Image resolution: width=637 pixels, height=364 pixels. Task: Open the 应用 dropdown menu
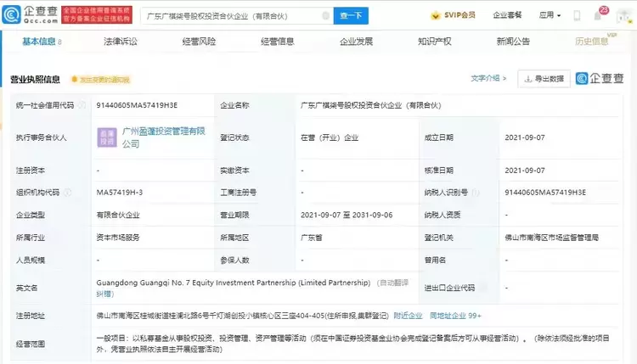pyautogui.click(x=550, y=15)
